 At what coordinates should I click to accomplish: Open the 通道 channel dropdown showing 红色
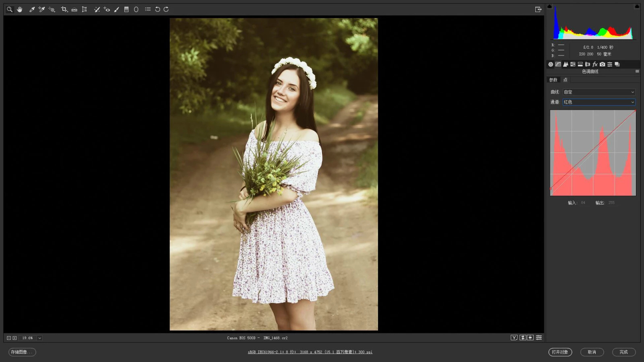[x=599, y=102]
